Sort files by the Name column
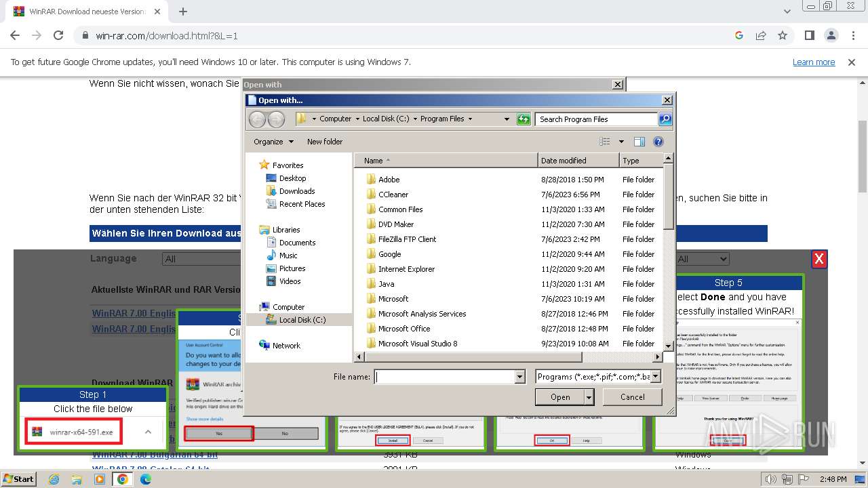The width and height of the screenshot is (868, 488). click(446, 161)
